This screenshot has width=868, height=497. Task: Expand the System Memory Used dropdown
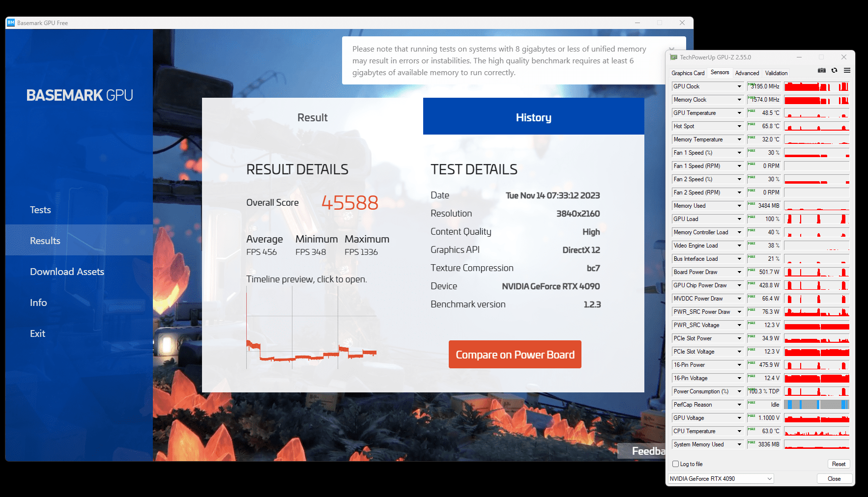tap(739, 444)
